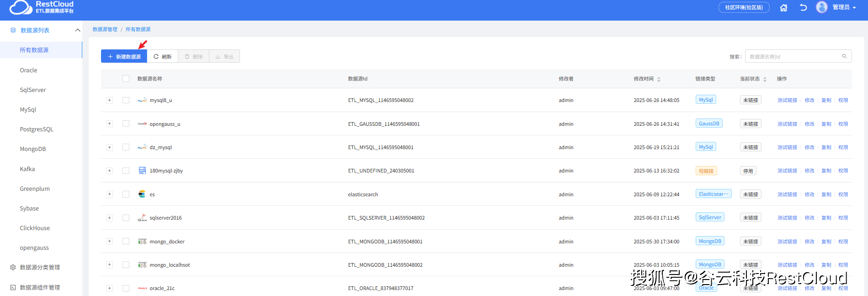Viewport: 868px width, 296px height.
Task: Click 新建数据源 button
Action: click(x=124, y=56)
